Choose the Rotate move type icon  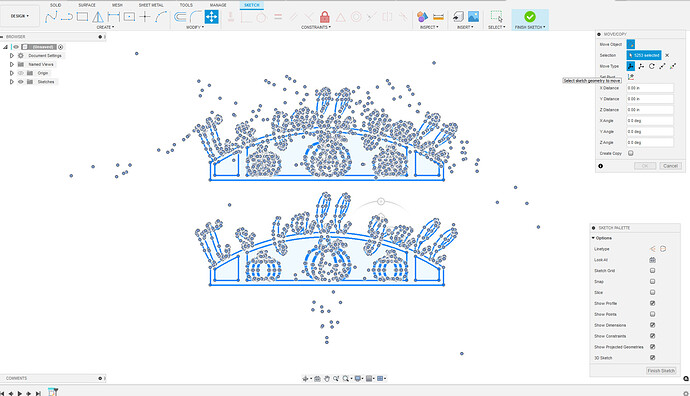[652, 66]
